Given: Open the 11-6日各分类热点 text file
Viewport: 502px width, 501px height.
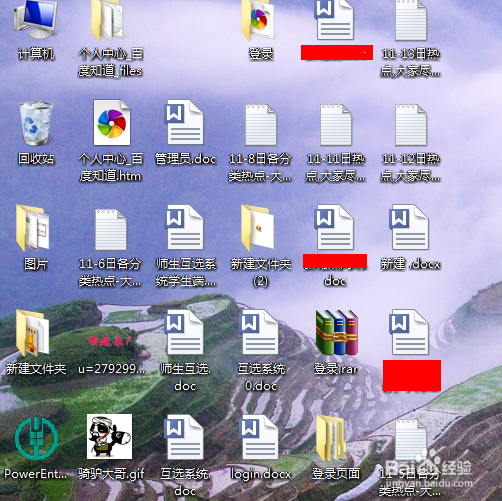Looking at the screenshot, I should point(110,230).
